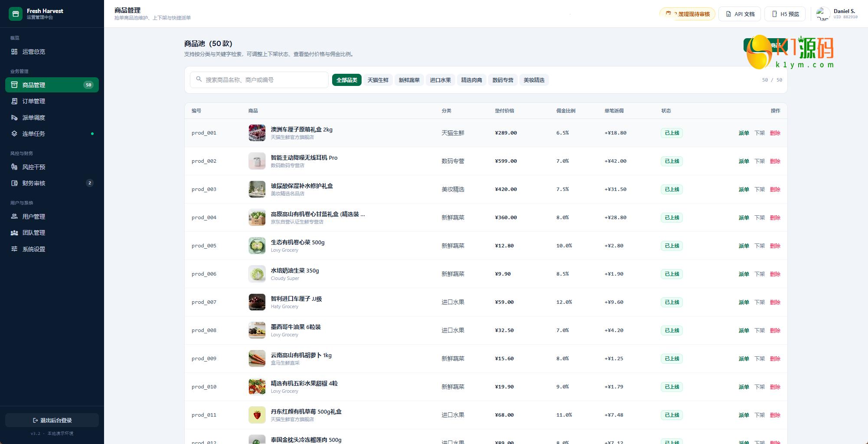Click the 风控干预 sidebar icon

[14, 167]
